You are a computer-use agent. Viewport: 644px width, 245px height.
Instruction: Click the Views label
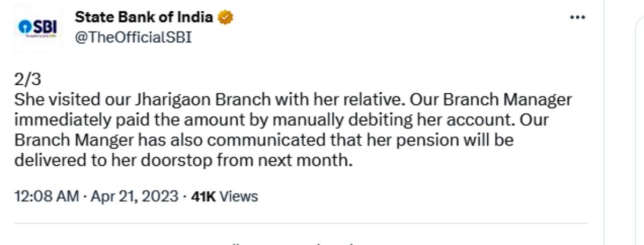coord(239,196)
